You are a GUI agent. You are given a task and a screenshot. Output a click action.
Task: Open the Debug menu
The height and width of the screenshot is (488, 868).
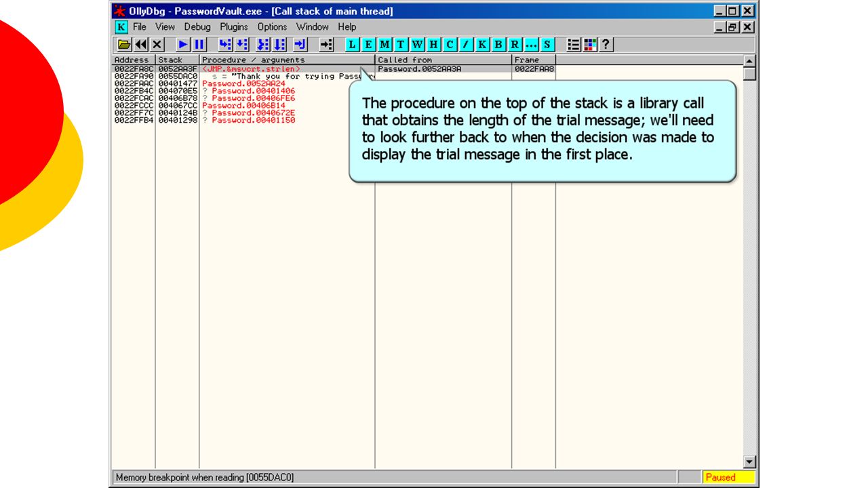[x=197, y=27]
